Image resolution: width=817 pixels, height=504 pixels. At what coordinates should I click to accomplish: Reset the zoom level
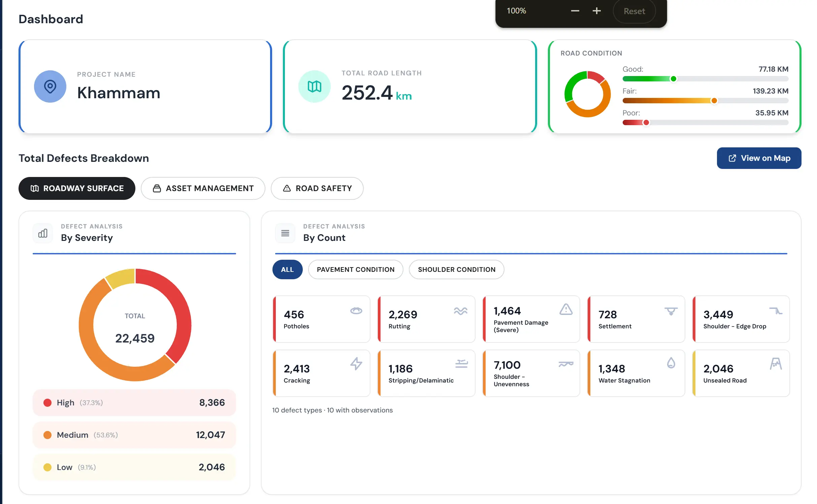click(x=634, y=11)
